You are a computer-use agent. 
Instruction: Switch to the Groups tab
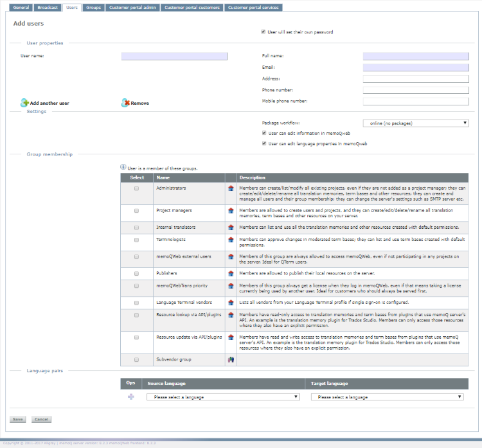[x=94, y=8]
